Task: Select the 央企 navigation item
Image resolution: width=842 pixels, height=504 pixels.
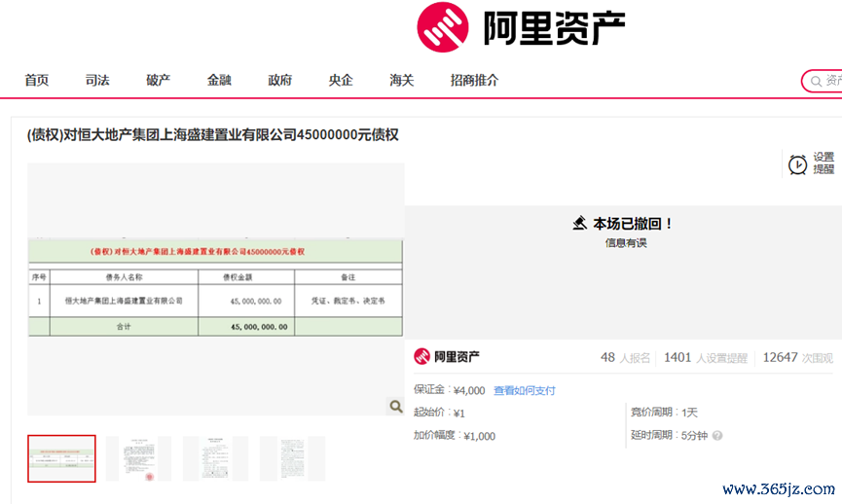Action: pyautogui.click(x=341, y=81)
